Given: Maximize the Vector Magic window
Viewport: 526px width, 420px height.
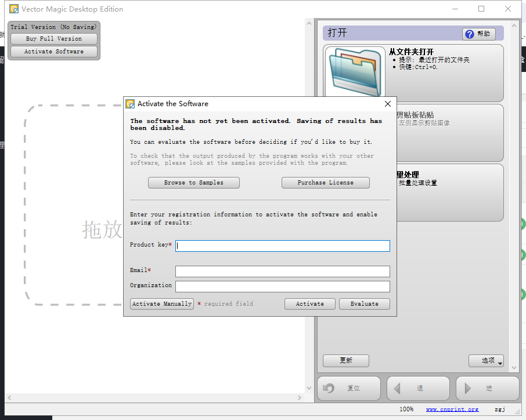Looking at the screenshot, I should 481,9.
